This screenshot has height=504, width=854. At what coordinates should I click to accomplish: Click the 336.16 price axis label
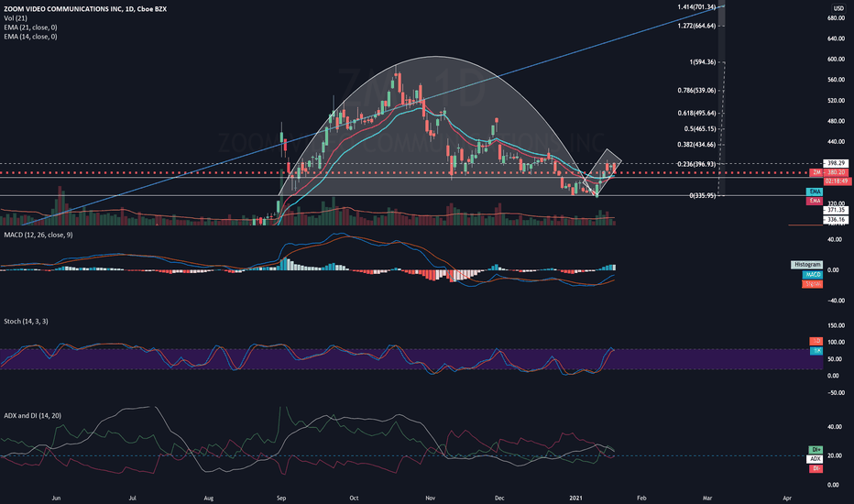(x=836, y=220)
